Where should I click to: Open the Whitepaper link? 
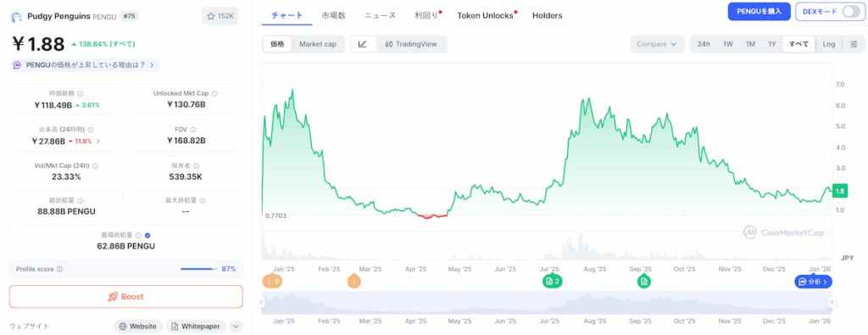pos(197,327)
